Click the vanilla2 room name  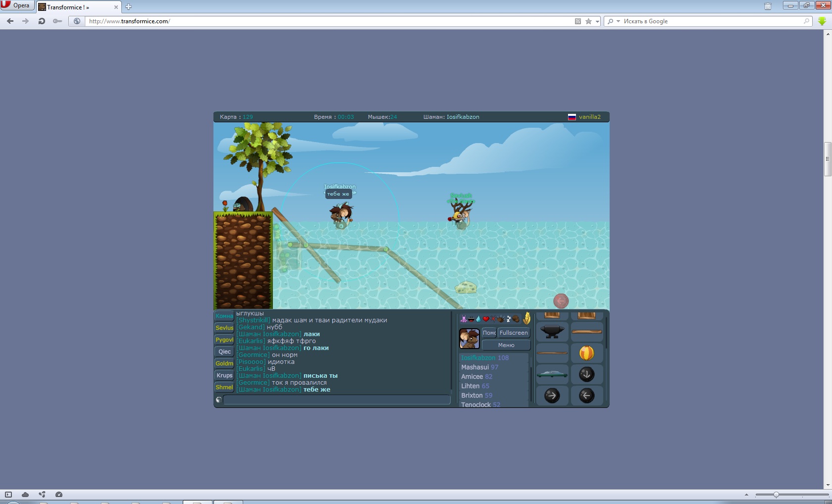click(589, 117)
